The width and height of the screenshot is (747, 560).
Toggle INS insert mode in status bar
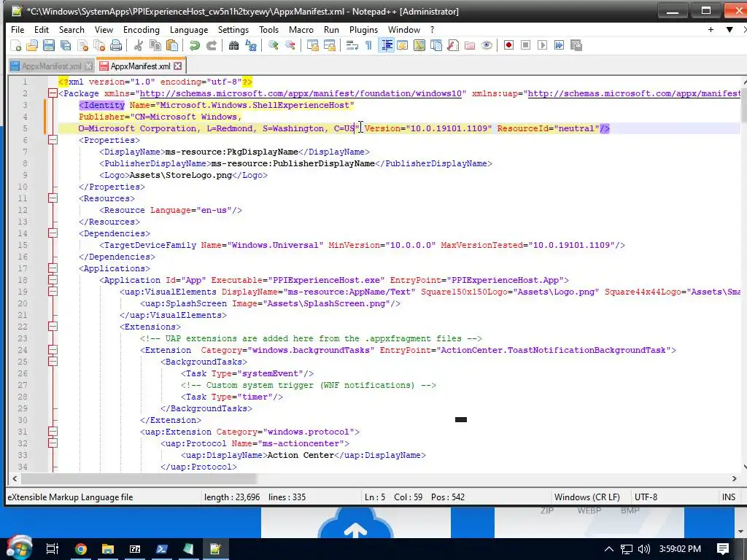[729, 497]
